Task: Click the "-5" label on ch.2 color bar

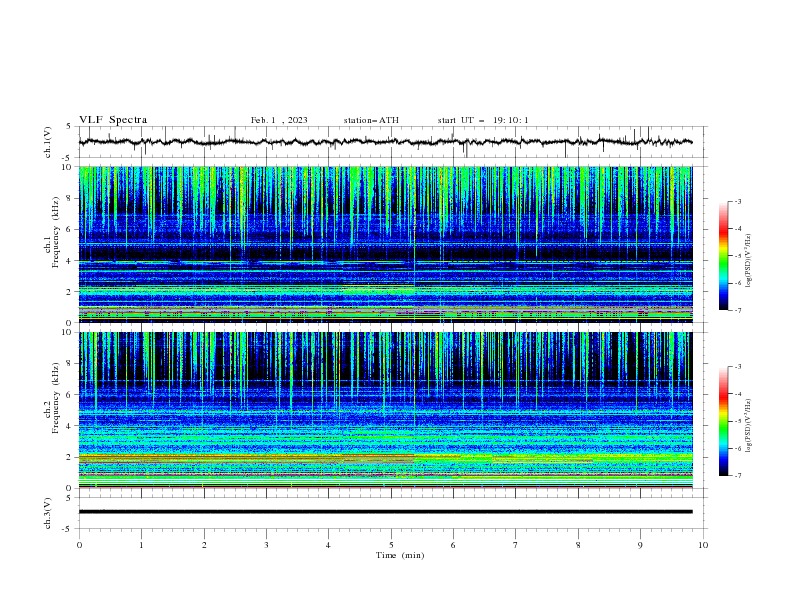Action: [738, 421]
